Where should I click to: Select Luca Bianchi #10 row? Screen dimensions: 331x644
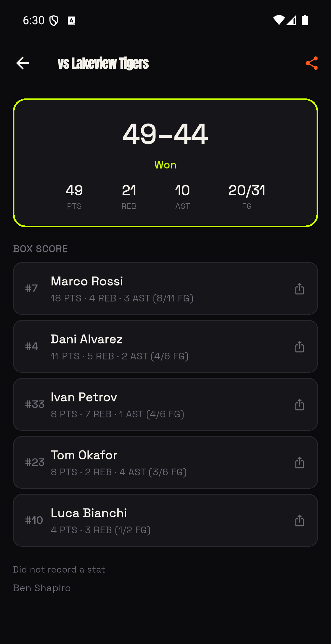coord(165,520)
